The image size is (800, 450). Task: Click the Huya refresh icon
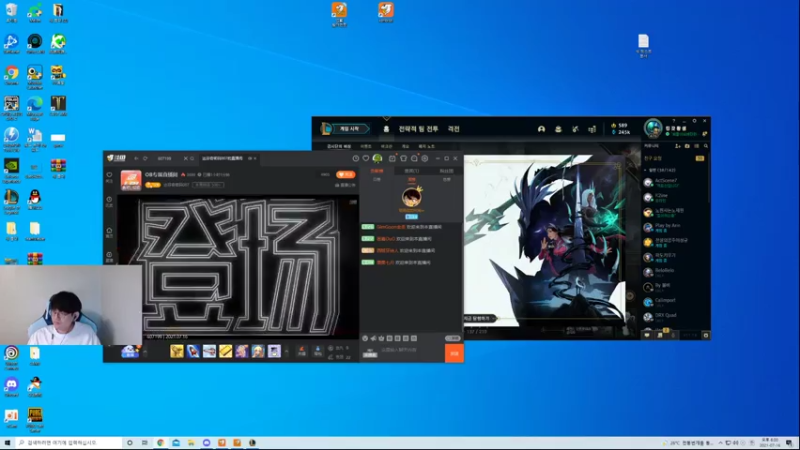click(x=145, y=159)
